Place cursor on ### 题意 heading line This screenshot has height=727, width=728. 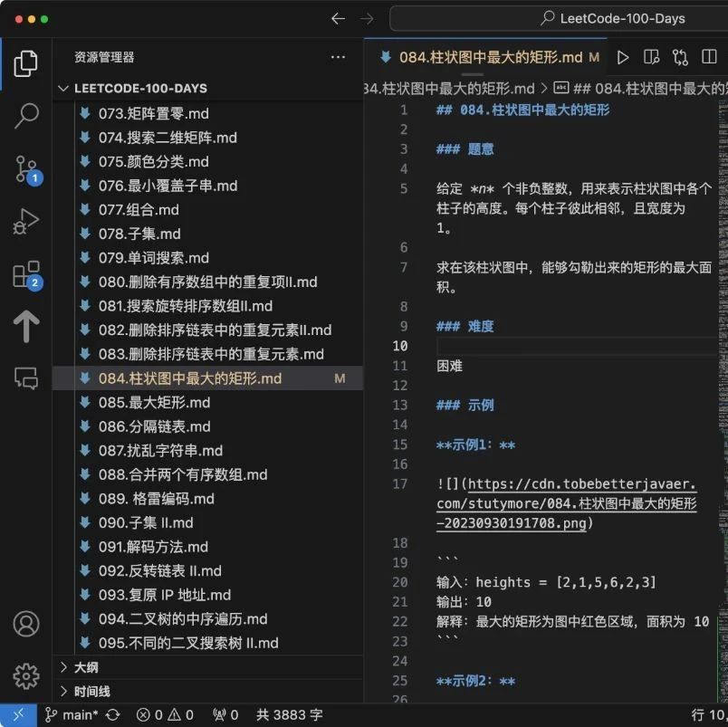[x=465, y=149]
